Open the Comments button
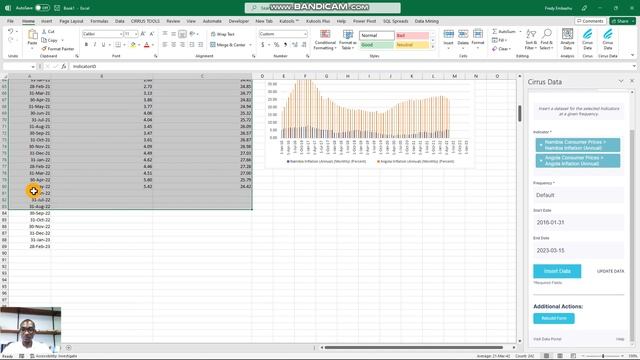 590,21
